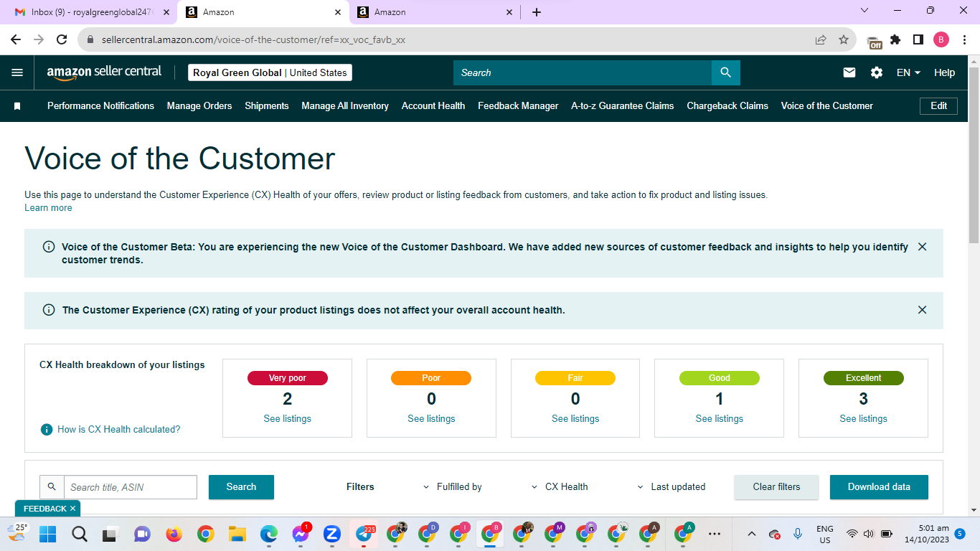Open the browser Extensions puzzle icon

[895, 39]
